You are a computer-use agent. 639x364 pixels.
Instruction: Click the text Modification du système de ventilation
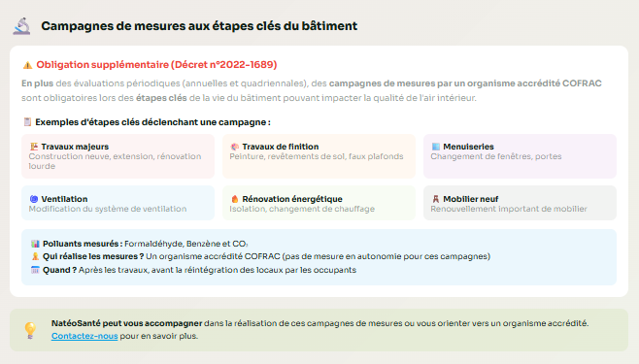click(108, 209)
